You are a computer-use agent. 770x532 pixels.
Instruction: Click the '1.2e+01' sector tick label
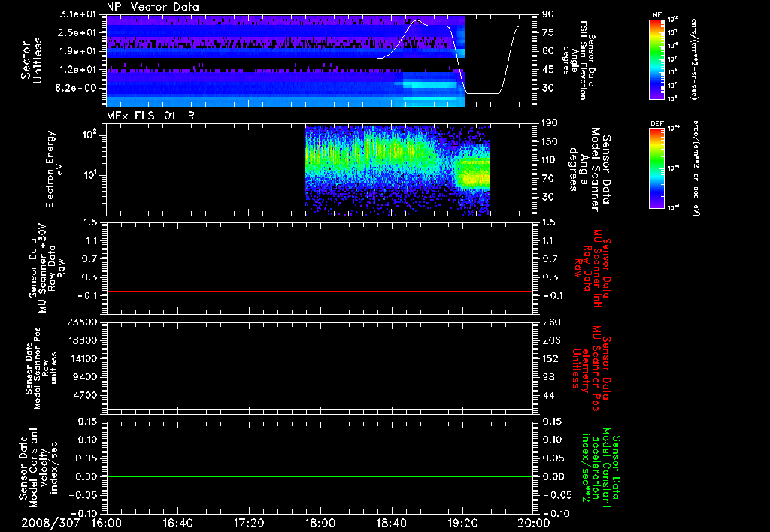click(78, 70)
